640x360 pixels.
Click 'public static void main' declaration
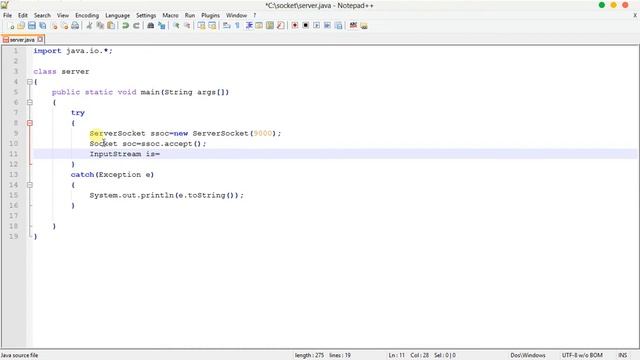click(140, 92)
